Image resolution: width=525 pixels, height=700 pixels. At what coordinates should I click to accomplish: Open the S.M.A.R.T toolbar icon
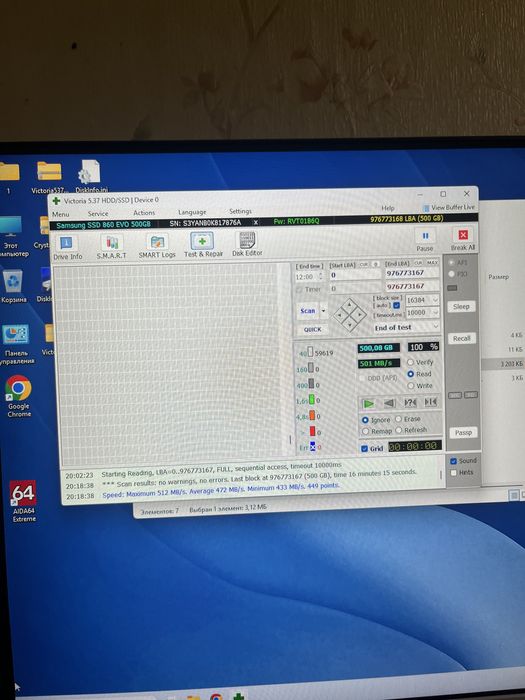112,242
